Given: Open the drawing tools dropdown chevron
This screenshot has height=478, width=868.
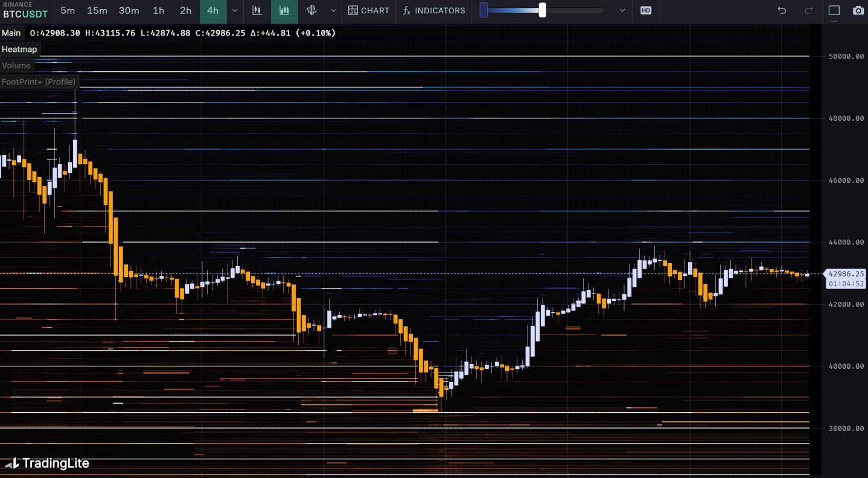Looking at the screenshot, I should (x=333, y=10).
